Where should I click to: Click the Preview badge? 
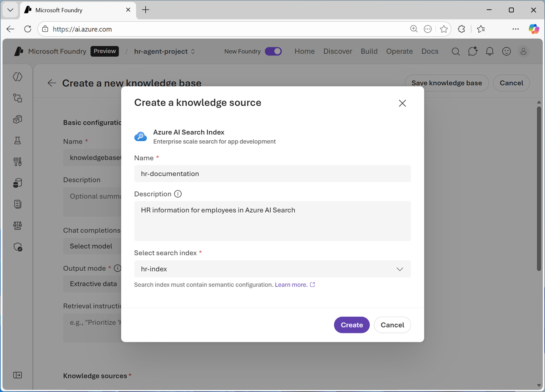(104, 51)
